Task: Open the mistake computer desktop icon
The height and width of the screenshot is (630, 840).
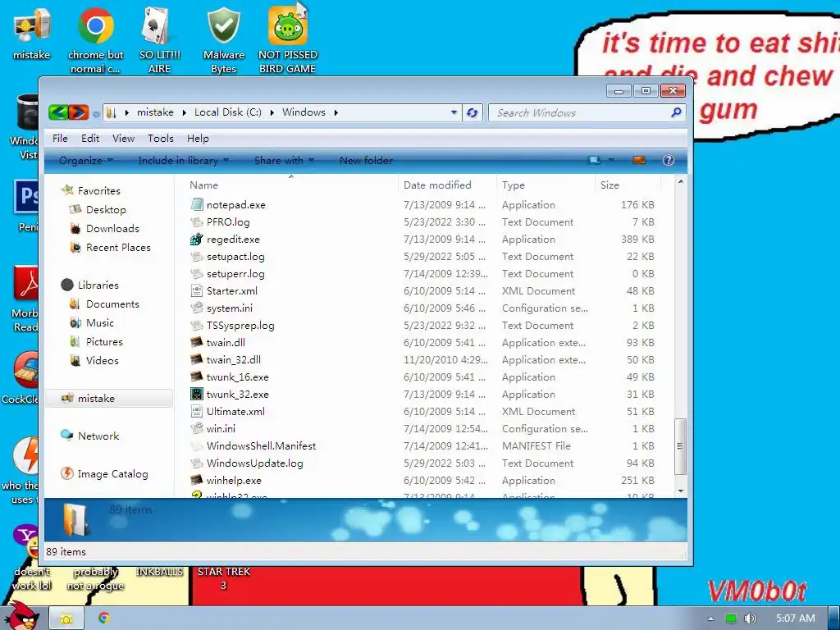Action: point(32,33)
